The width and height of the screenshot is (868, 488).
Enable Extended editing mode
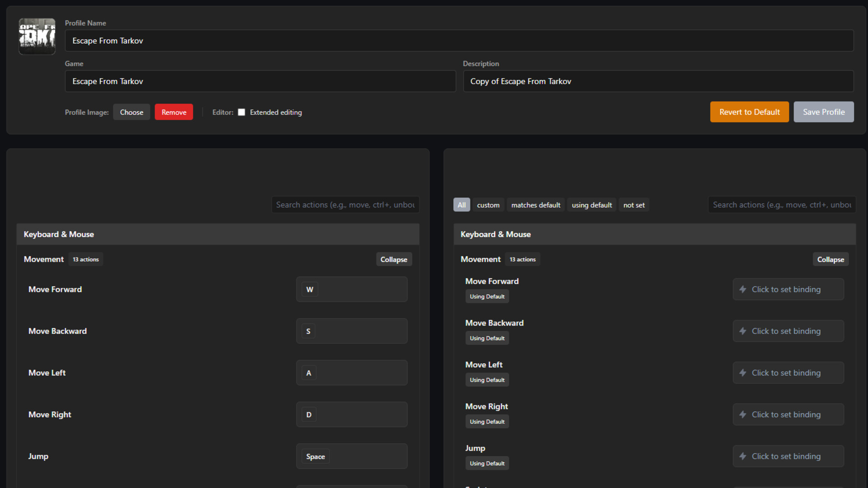coord(241,112)
